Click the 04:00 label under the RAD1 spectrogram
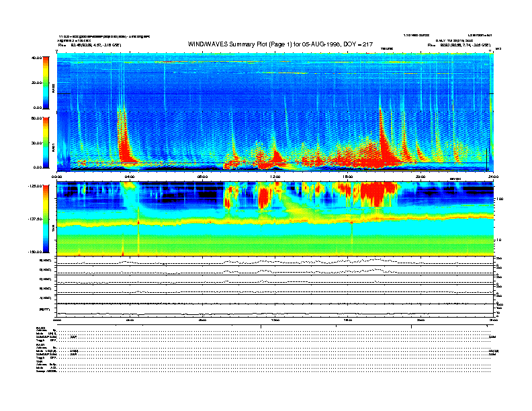Image resolution: width=532 pixels, height=411 pixels. pos(130,177)
